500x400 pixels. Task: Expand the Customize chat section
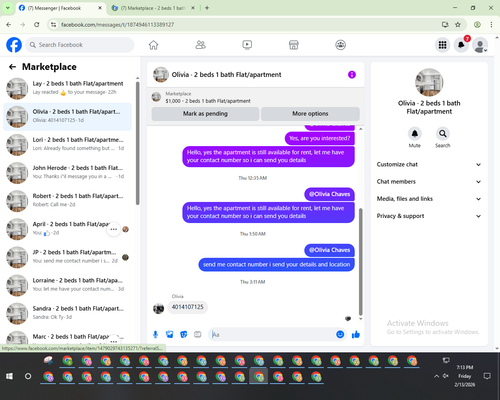[x=429, y=164]
